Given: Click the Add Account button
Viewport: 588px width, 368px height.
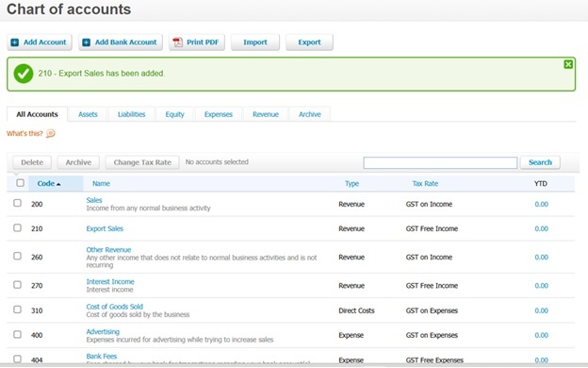Looking at the screenshot, I should click(40, 42).
